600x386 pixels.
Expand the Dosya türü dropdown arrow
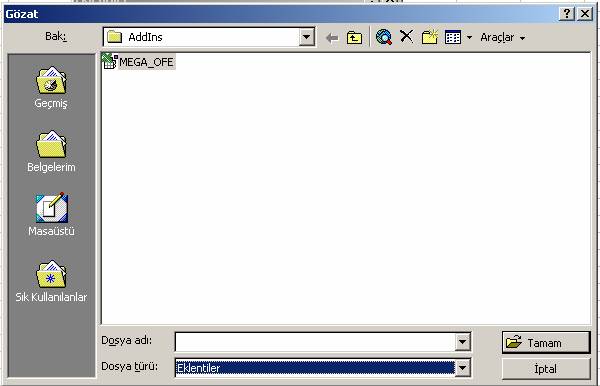tap(463, 368)
